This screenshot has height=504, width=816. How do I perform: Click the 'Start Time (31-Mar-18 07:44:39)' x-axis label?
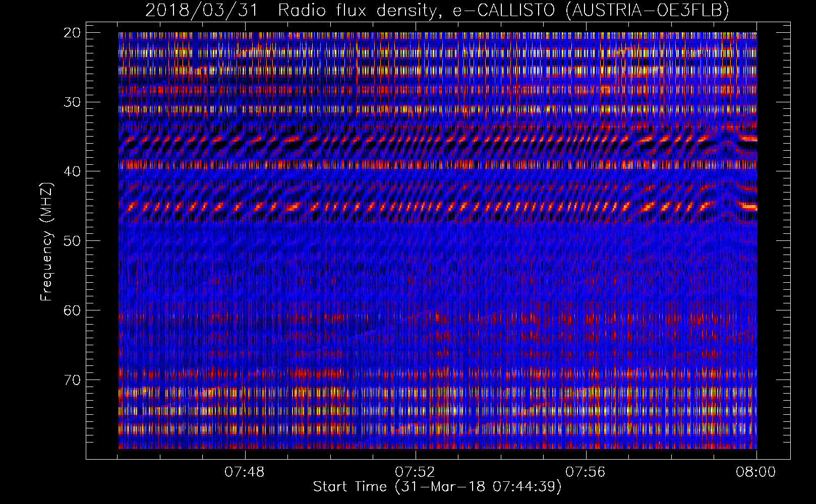click(x=437, y=486)
